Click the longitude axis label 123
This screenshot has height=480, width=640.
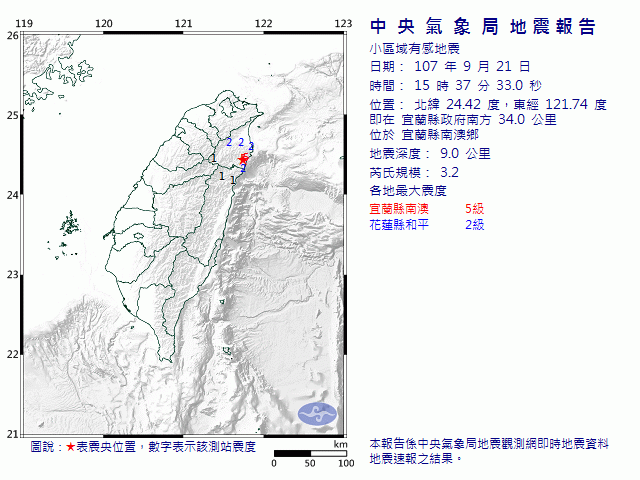pos(343,23)
